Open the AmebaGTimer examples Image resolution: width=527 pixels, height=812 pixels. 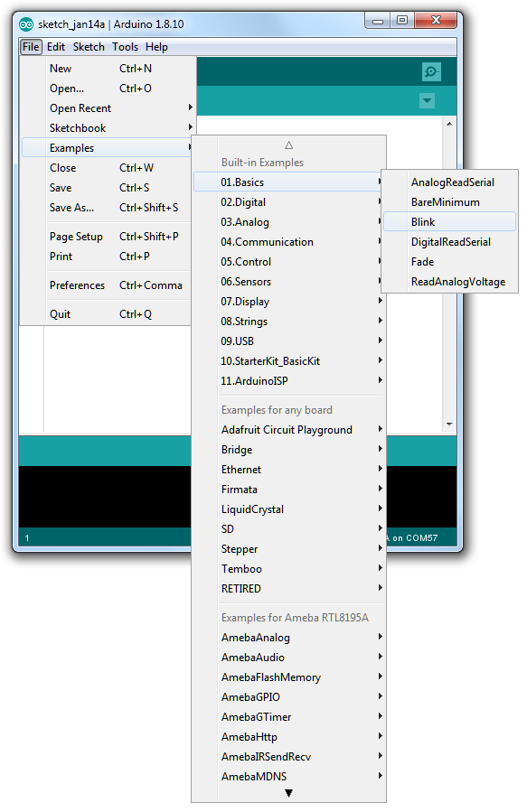pyautogui.click(x=288, y=717)
